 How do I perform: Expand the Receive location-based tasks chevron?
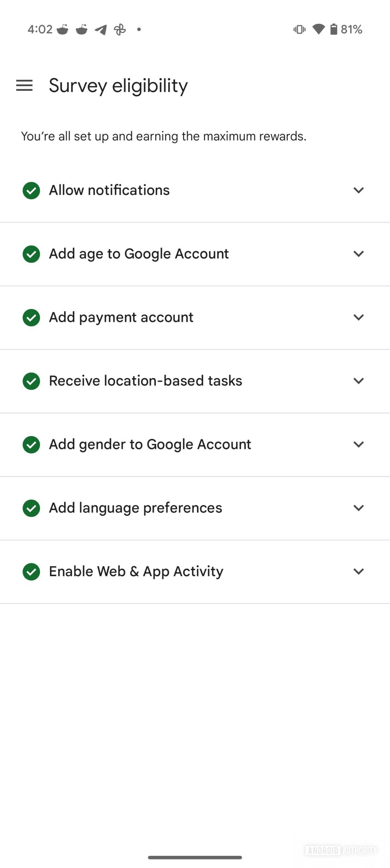point(358,381)
